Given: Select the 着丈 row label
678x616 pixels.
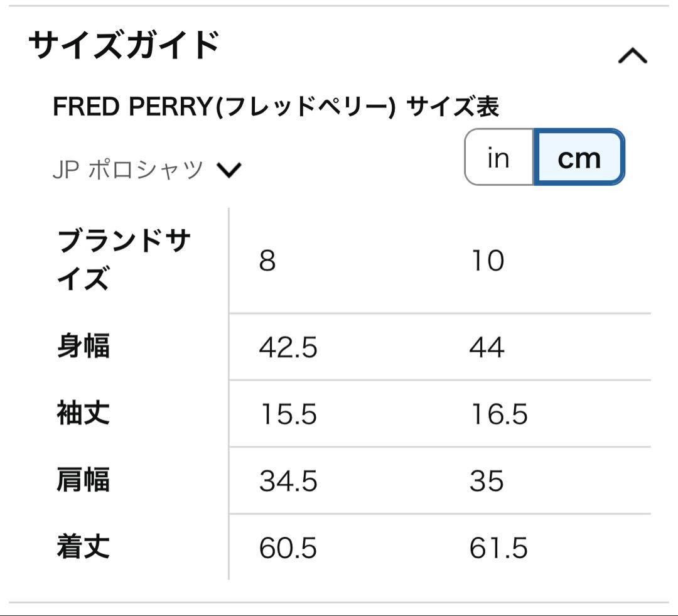Looking at the screenshot, I should click(x=83, y=548).
